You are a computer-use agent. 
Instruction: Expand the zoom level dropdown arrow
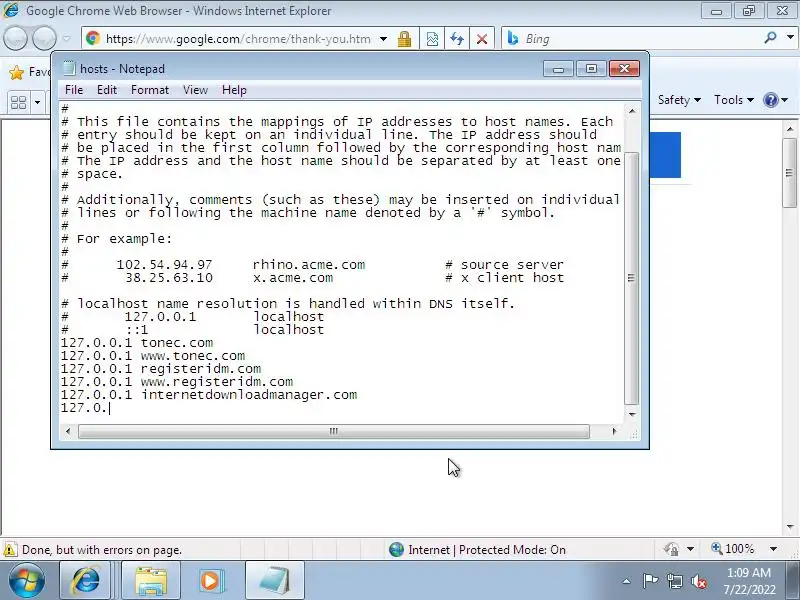773,549
